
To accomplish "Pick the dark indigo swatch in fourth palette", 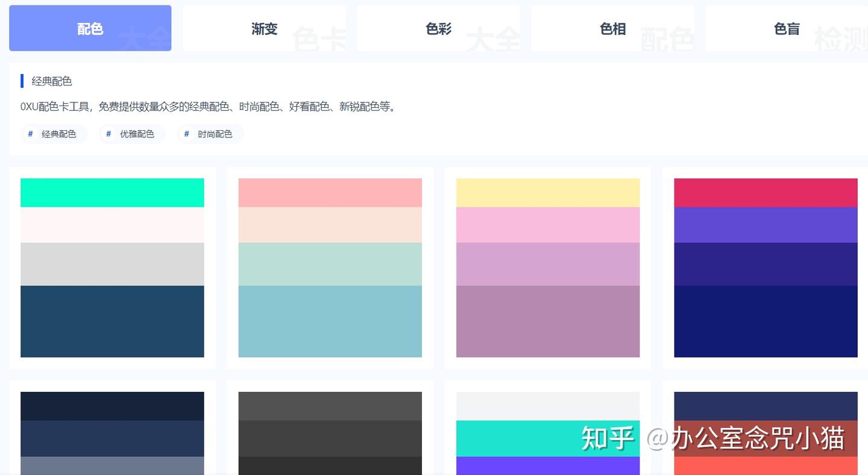I will click(x=766, y=264).
